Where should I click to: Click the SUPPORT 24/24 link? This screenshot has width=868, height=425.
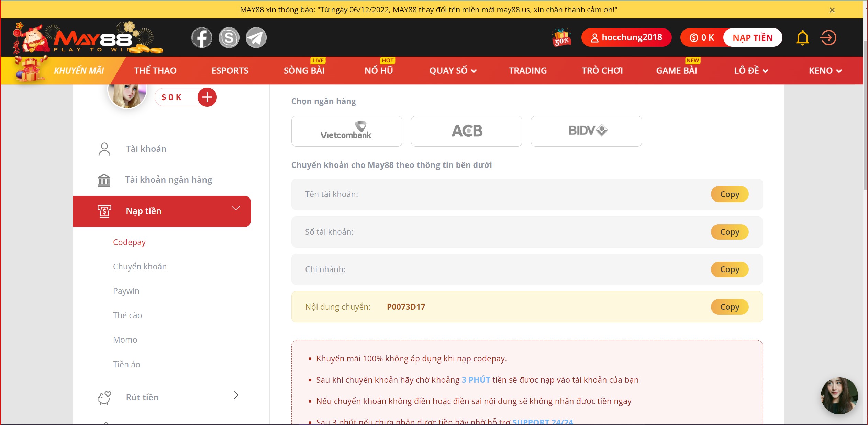[543, 422]
